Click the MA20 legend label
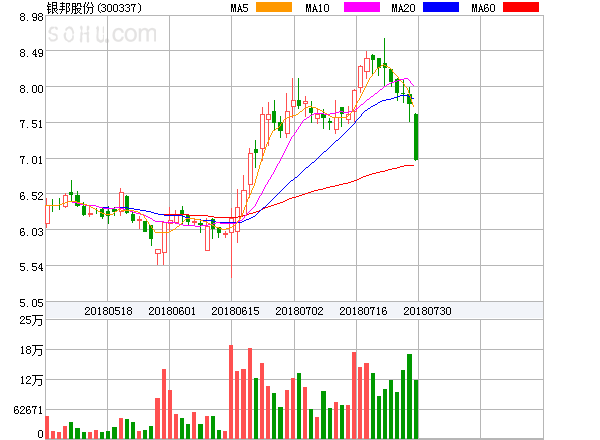Screen dimensions: 600x440 (x=403, y=8)
